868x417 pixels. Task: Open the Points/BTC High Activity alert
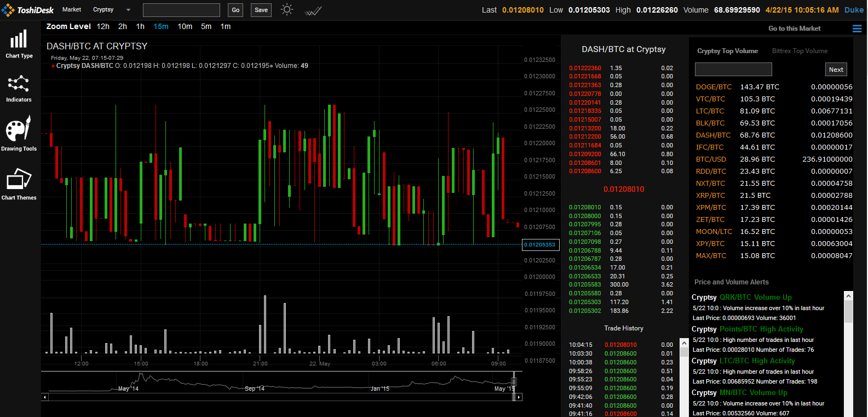click(x=761, y=329)
